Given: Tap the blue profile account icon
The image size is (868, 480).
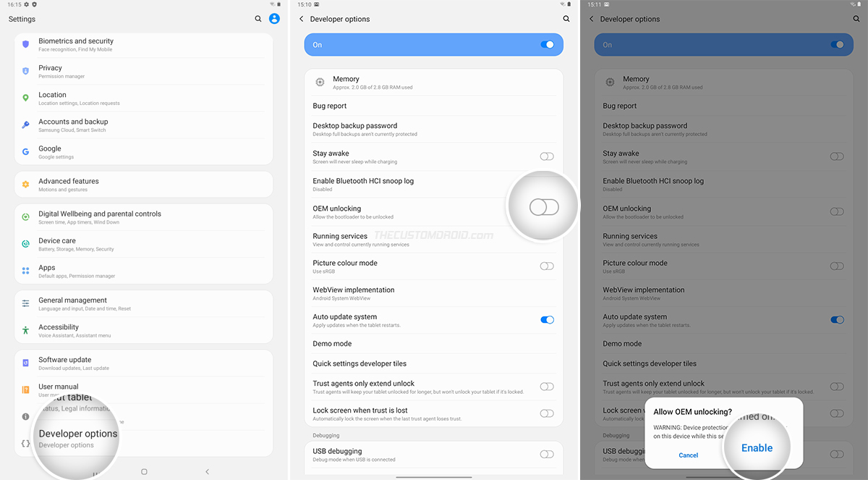Looking at the screenshot, I should (x=274, y=19).
